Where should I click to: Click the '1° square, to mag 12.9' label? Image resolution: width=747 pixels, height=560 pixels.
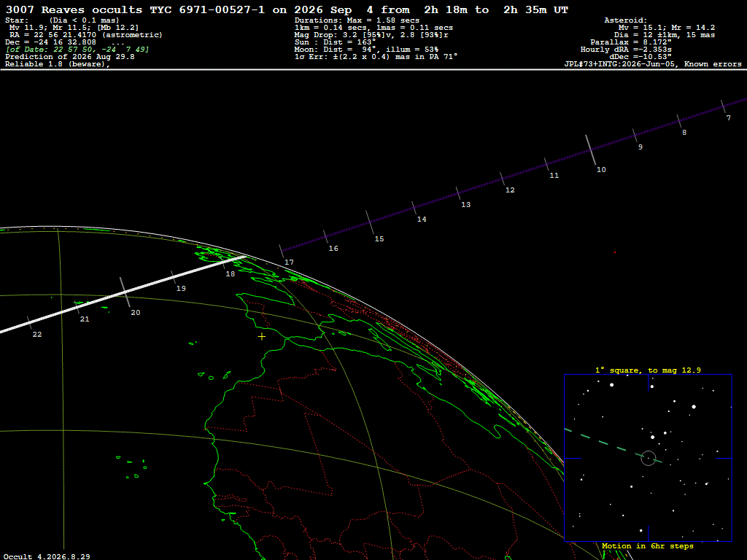(648, 370)
